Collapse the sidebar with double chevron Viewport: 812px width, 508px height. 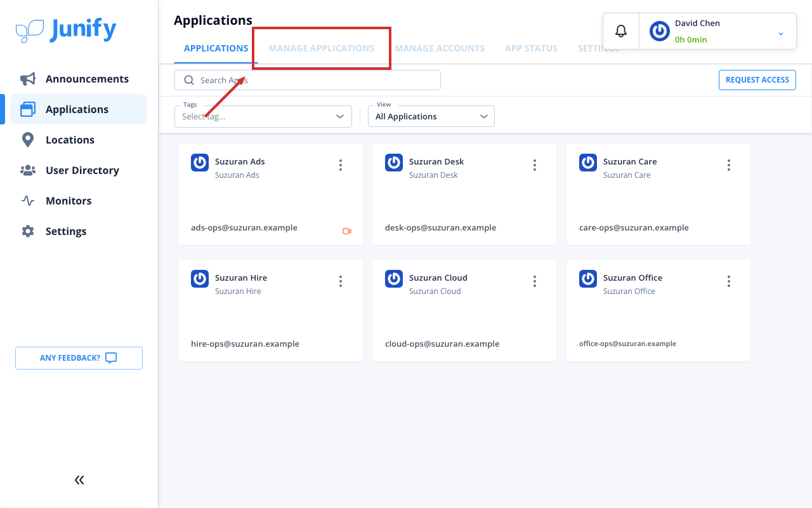(79, 480)
